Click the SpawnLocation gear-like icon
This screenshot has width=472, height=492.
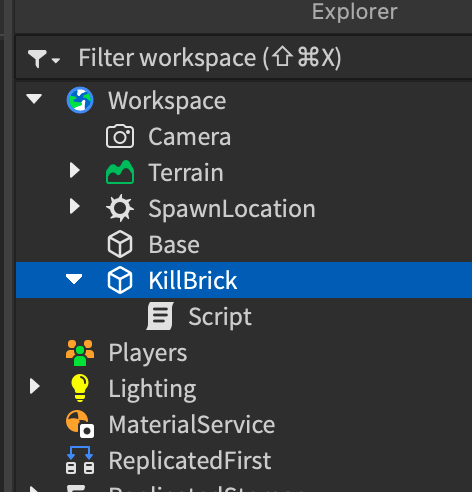click(120, 208)
